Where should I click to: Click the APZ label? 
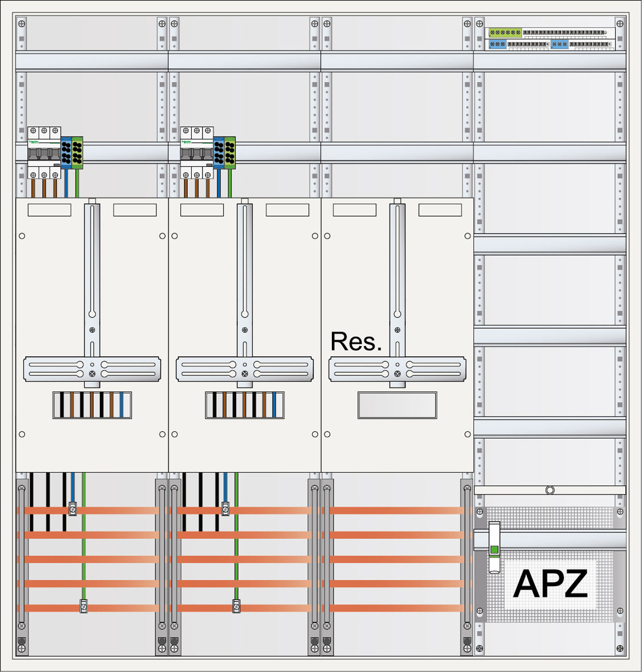(x=550, y=584)
